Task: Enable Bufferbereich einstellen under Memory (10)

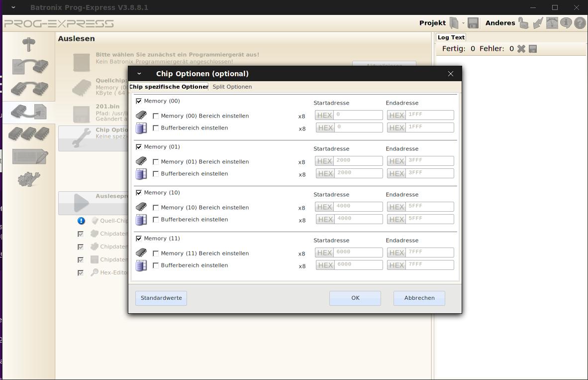Action: (x=156, y=220)
